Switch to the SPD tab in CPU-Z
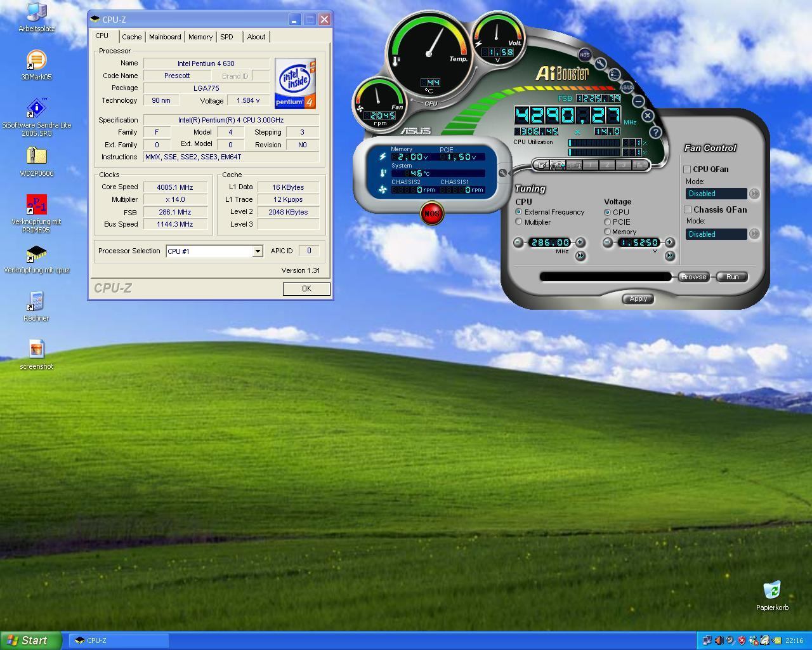The image size is (812, 650). pyautogui.click(x=226, y=37)
